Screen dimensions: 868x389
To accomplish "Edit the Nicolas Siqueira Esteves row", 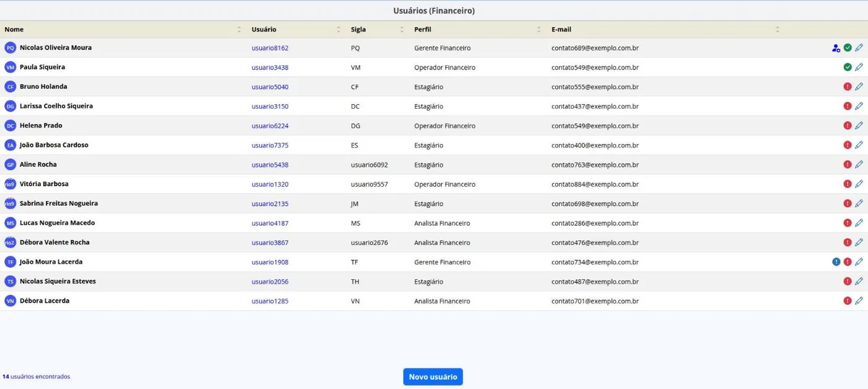I will (859, 281).
